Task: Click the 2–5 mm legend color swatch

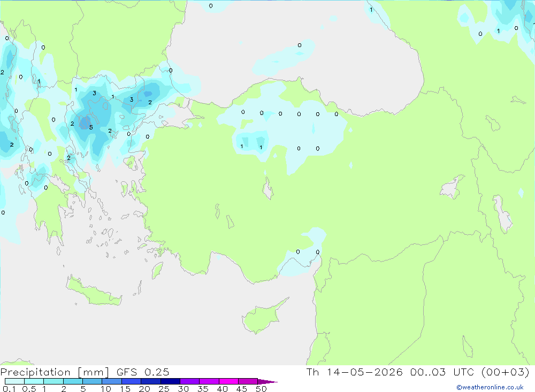Action: tap(73, 381)
